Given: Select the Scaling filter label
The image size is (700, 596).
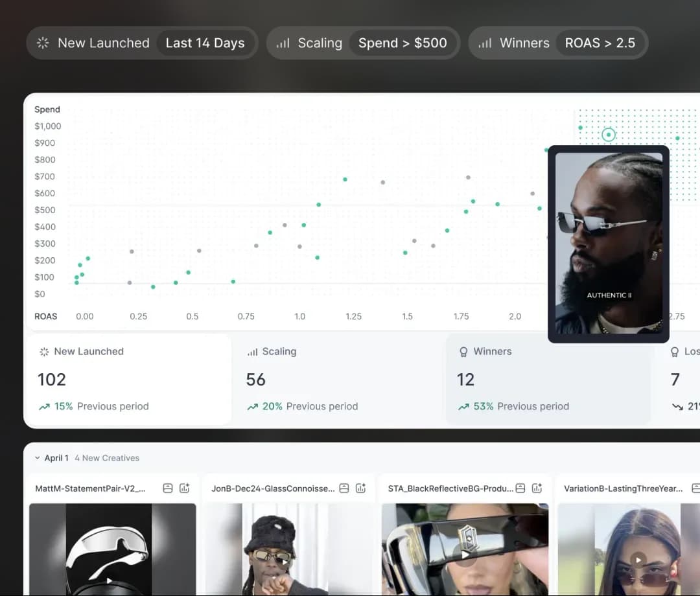Looking at the screenshot, I should (320, 43).
